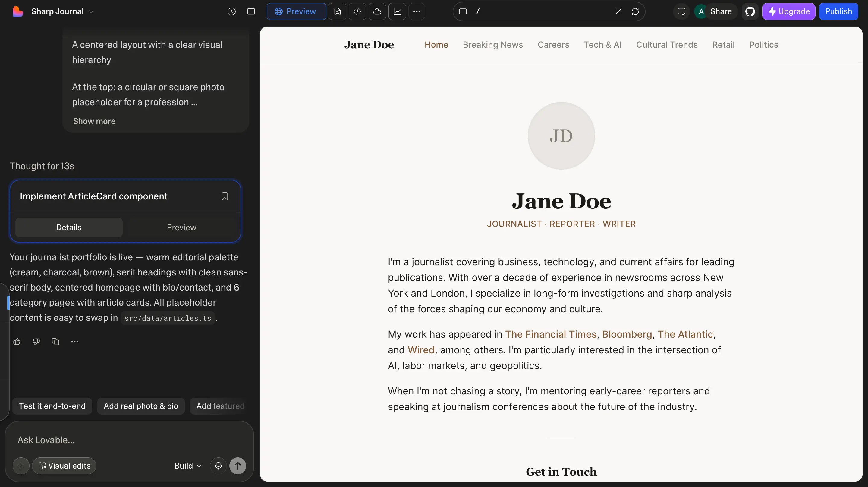
Task: Bookmark the ArticleCard implementation step
Action: coord(225,196)
